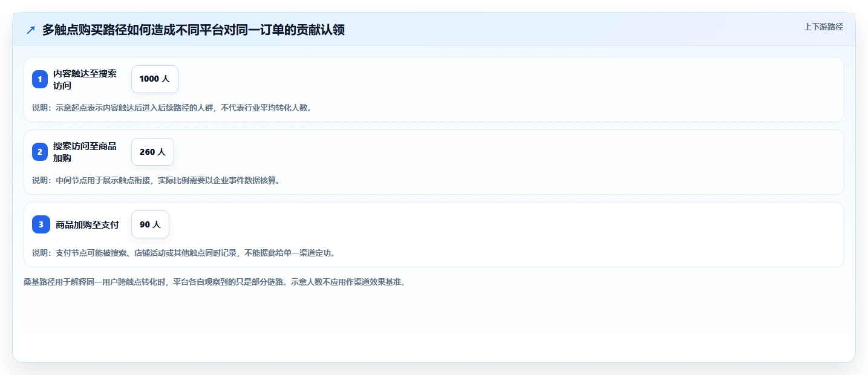
Task: Click the note about 支付节点可能被搜索
Action: point(184,253)
